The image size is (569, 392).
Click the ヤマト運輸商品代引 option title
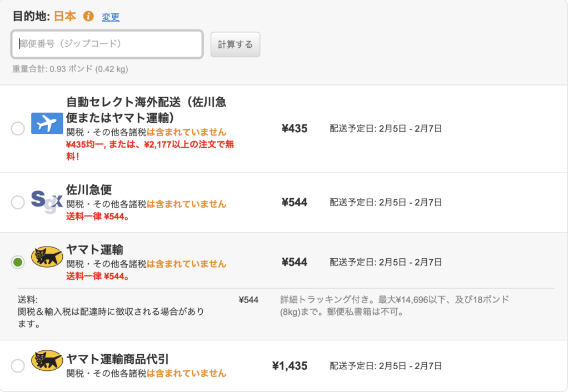(x=117, y=359)
